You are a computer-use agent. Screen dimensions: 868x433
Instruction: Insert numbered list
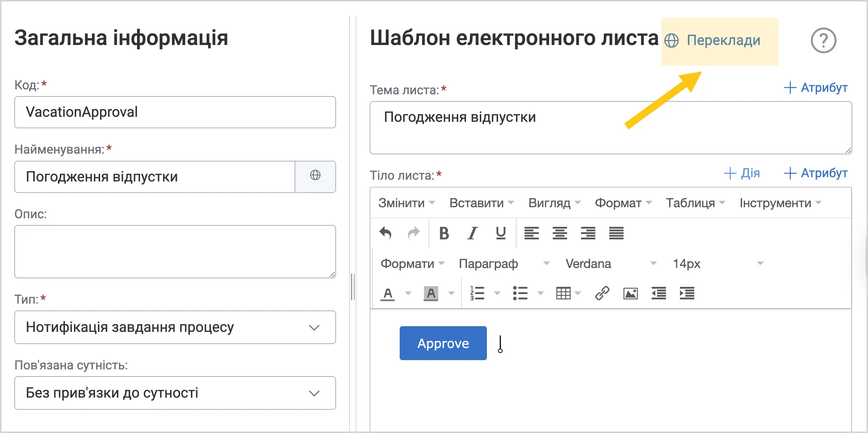(477, 294)
